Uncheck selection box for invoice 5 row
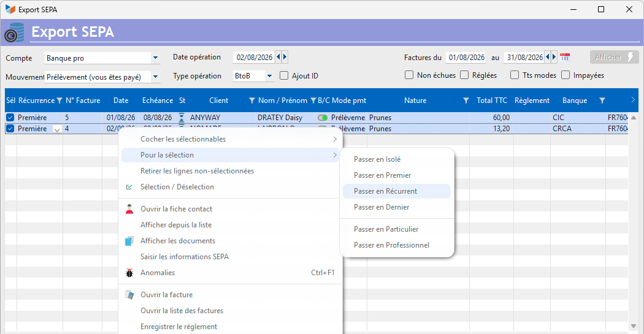Image resolution: width=644 pixels, height=334 pixels. [x=10, y=118]
